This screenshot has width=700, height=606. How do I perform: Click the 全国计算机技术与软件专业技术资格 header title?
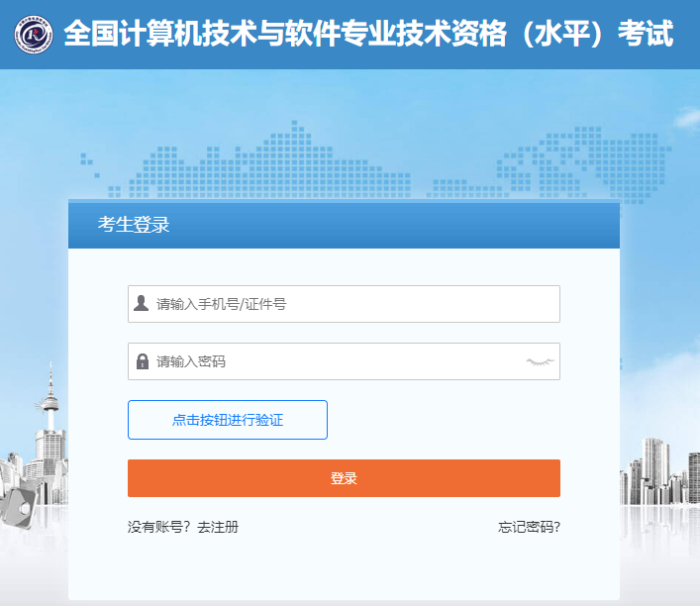[297, 35]
